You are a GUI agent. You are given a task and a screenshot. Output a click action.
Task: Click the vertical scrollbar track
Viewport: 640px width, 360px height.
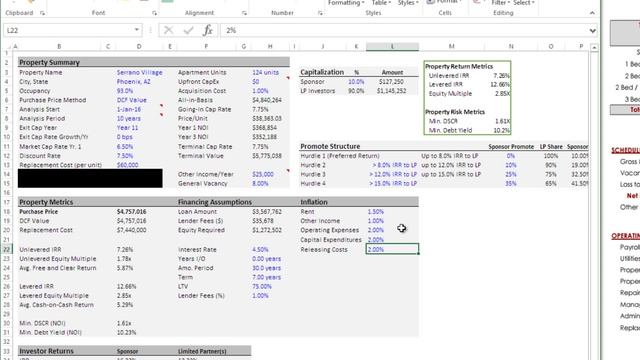(x=594, y=204)
